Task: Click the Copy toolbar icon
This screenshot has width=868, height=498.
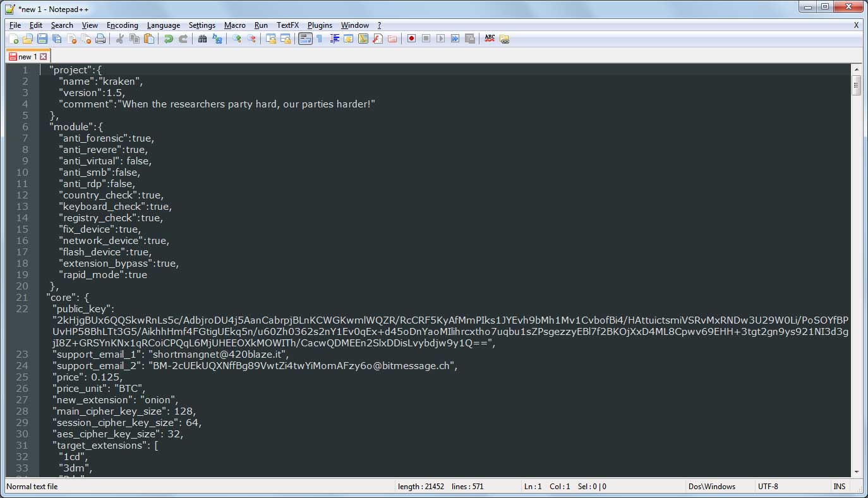Action: point(134,39)
